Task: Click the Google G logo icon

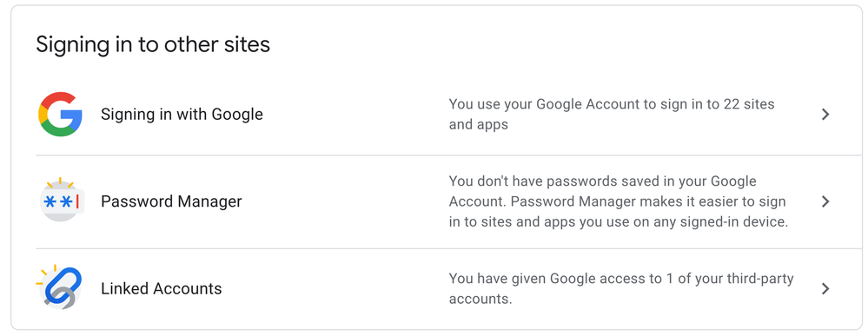Action: (60, 114)
